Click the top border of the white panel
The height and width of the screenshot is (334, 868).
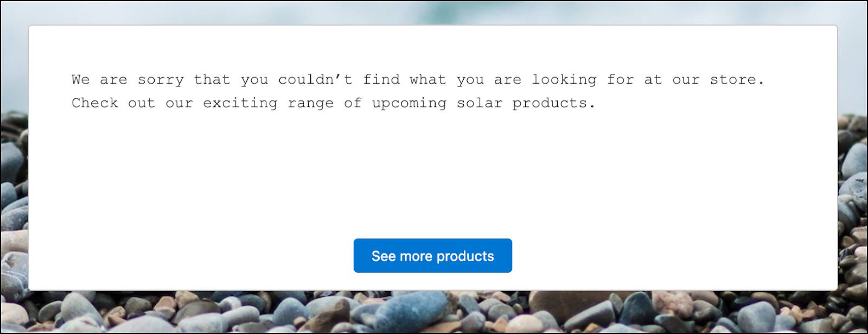434,24
